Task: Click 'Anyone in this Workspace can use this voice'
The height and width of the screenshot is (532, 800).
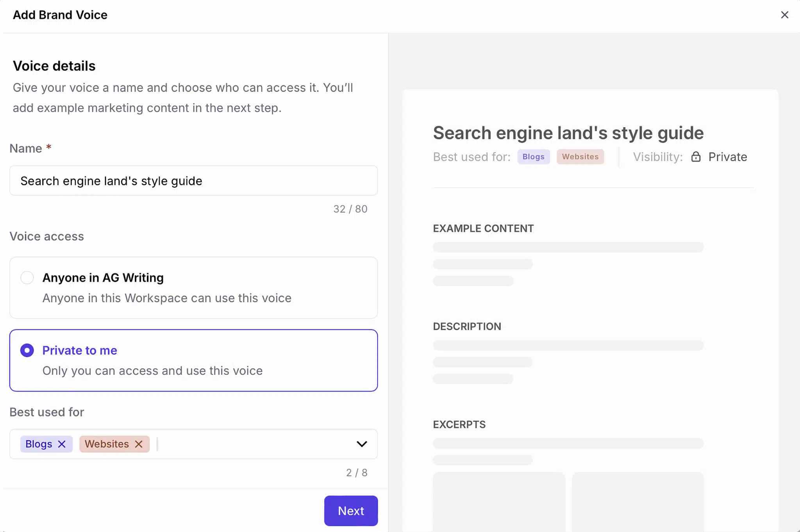Action: click(x=167, y=298)
